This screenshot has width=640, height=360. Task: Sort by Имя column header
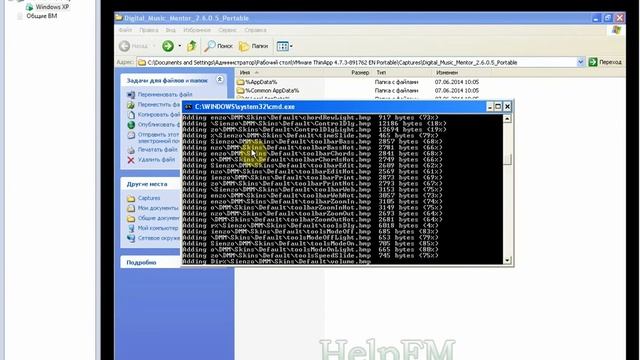point(245,73)
